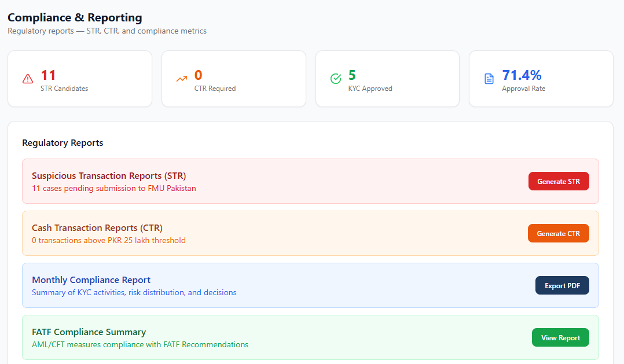
Task: Select the Compliance & Reporting page title
Action: click(75, 17)
